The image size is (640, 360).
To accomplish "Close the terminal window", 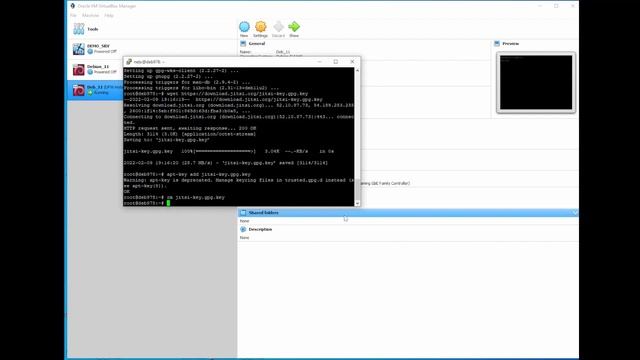I will [352, 62].
